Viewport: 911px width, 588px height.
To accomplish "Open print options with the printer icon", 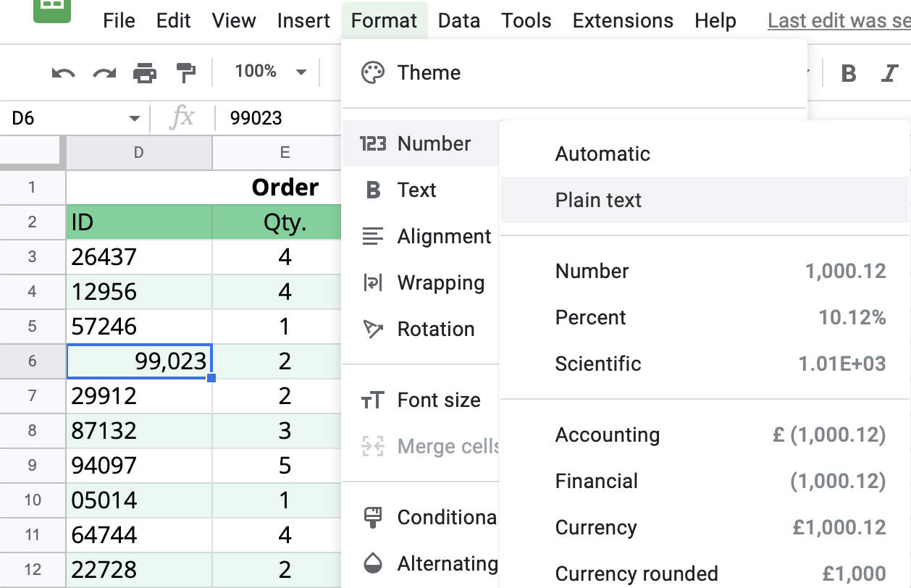I will 143,72.
